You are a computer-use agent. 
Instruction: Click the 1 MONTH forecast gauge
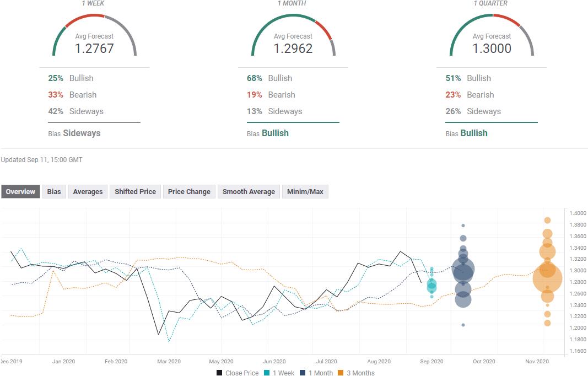pos(293,35)
